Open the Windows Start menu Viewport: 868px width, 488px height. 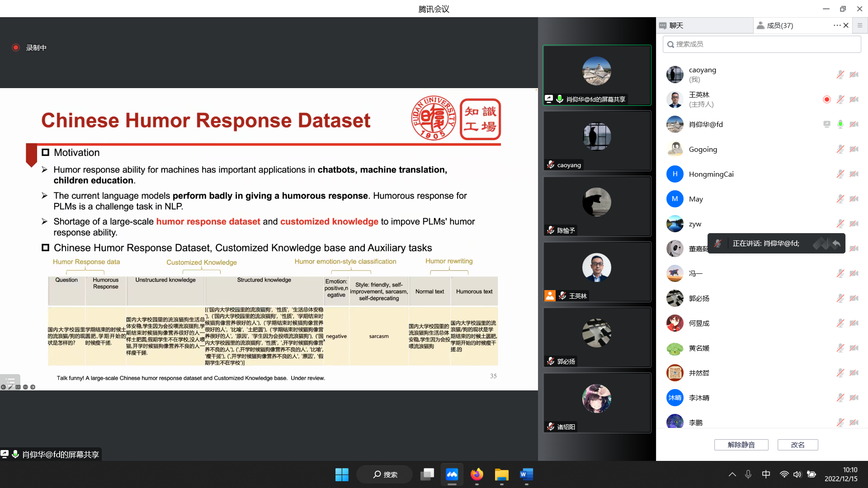coord(342,474)
